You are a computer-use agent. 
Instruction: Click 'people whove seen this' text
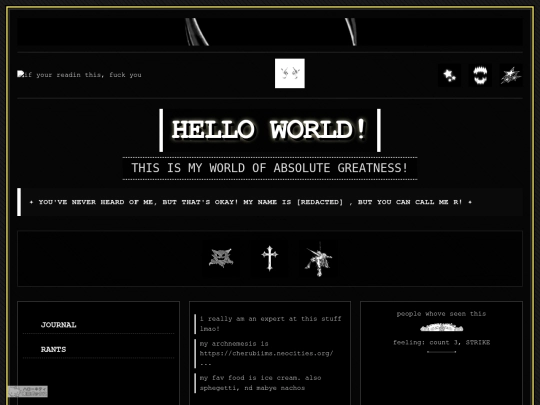point(441,314)
